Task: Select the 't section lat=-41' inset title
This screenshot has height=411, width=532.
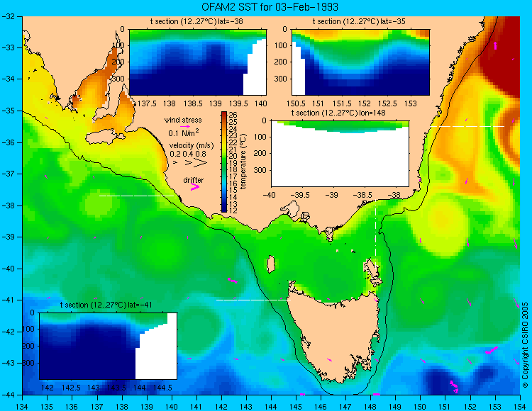Action: click(106, 305)
